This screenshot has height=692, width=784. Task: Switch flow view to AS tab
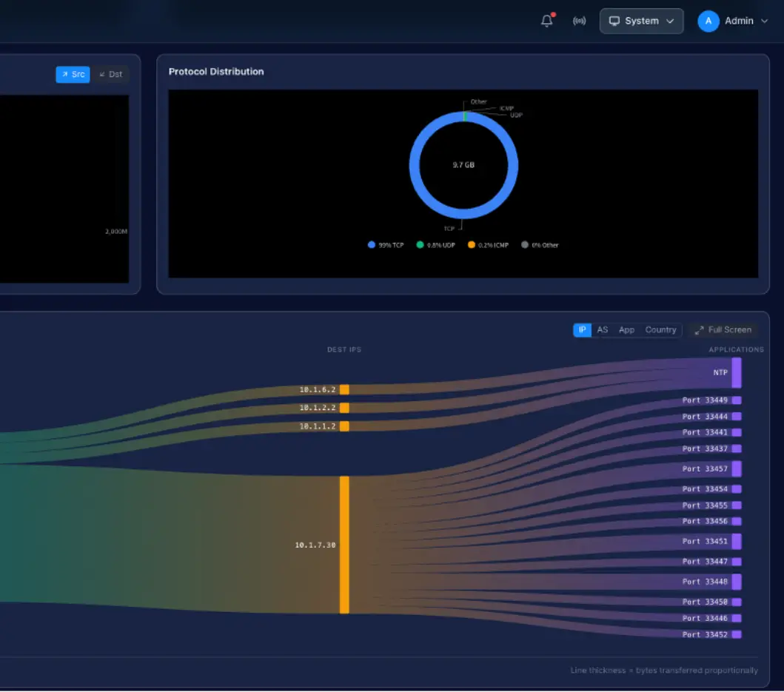click(602, 330)
